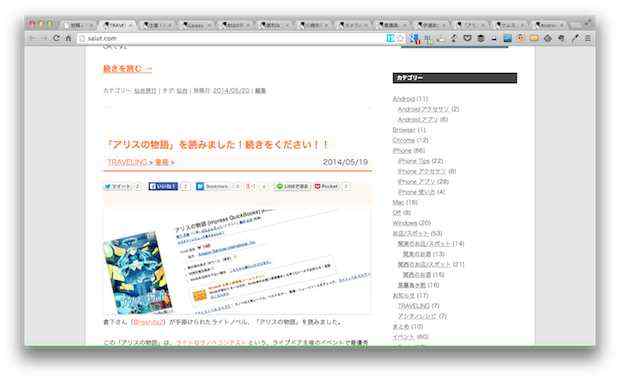
Task: Switch to the active TRAVE... tab
Action: [x=117, y=25]
